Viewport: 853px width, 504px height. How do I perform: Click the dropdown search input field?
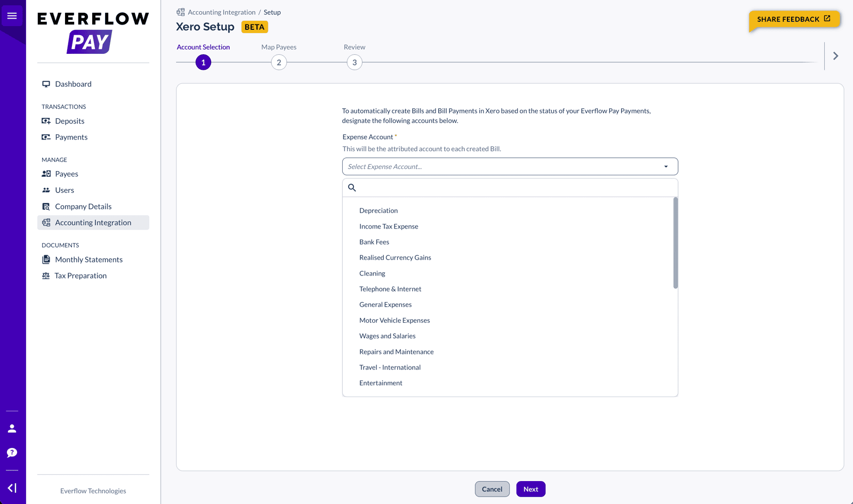(x=510, y=188)
